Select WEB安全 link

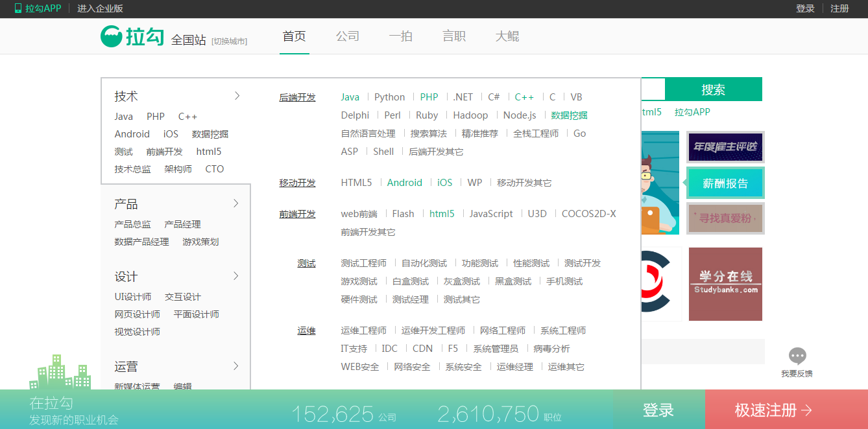360,367
